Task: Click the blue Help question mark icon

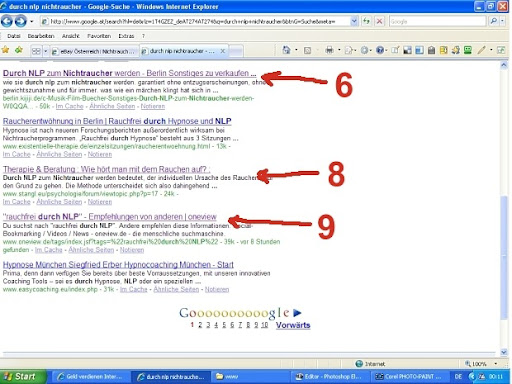Action: point(379,50)
